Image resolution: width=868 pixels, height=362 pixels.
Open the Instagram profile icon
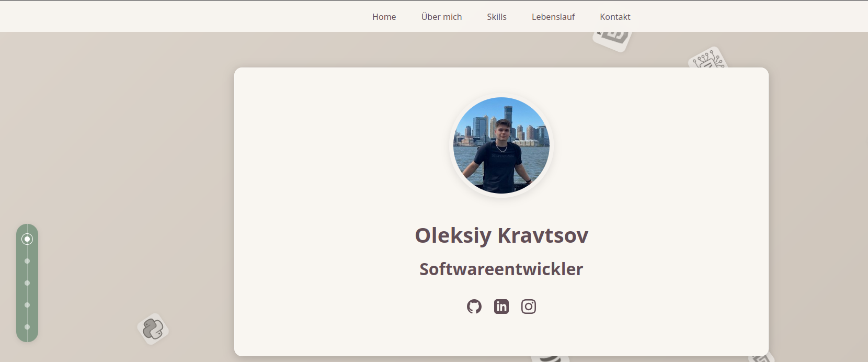point(529,307)
